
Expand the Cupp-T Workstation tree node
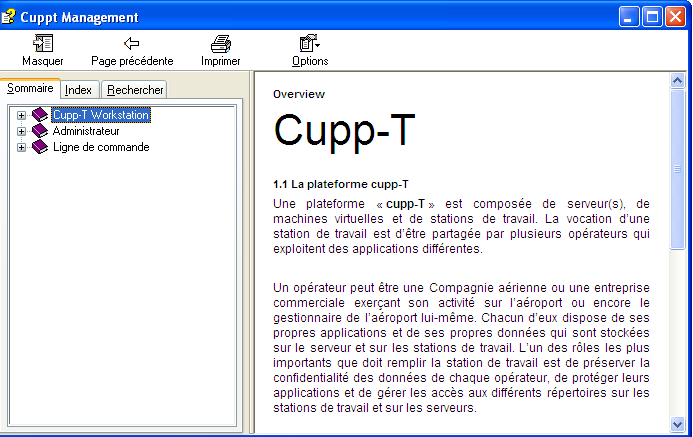coord(21,115)
